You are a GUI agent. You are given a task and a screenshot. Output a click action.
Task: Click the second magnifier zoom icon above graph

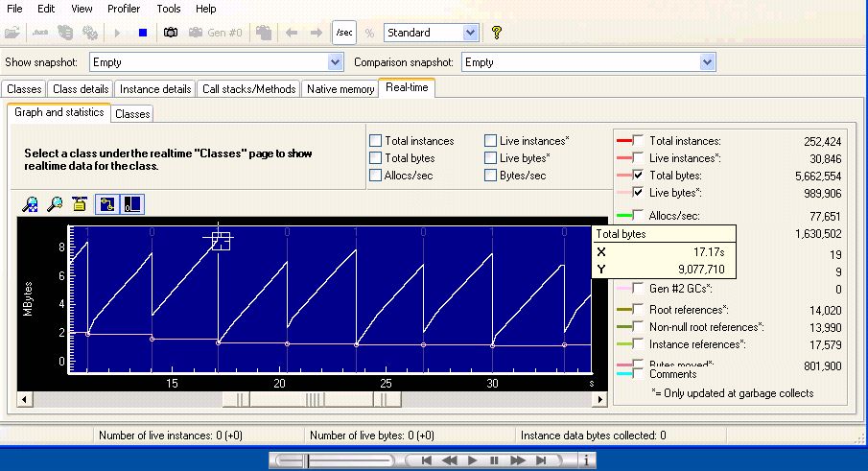(55, 204)
